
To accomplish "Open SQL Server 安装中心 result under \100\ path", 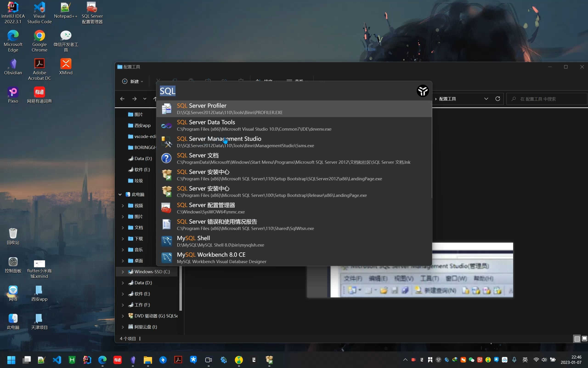I will pyautogui.click(x=294, y=192).
